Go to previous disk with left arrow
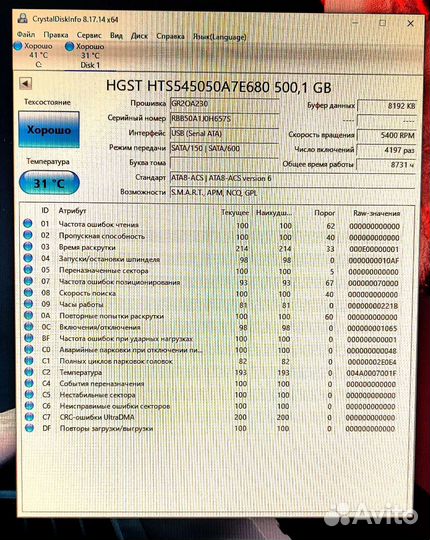The image size is (430, 540). click(x=25, y=83)
